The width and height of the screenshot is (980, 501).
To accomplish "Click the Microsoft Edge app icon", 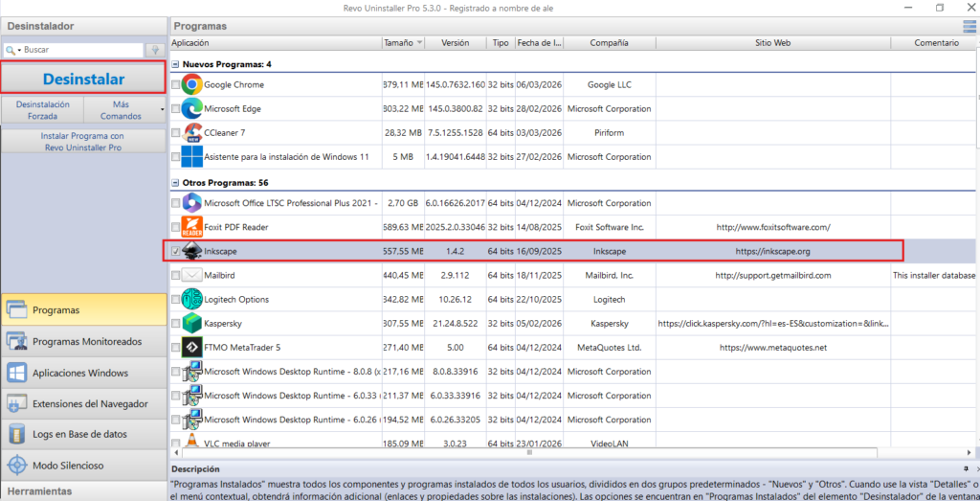I will [x=191, y=108].
